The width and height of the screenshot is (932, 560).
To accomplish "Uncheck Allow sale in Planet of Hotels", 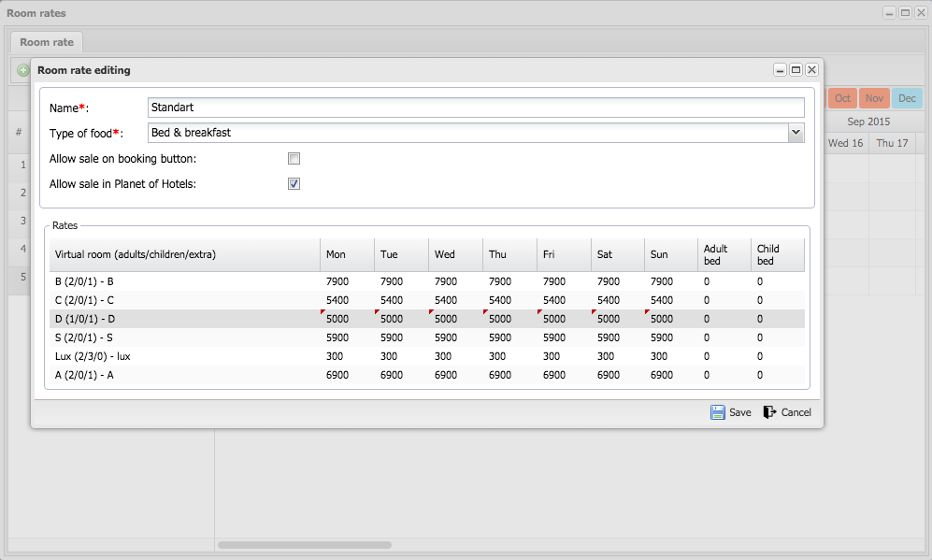I will (x=294, y=183).
